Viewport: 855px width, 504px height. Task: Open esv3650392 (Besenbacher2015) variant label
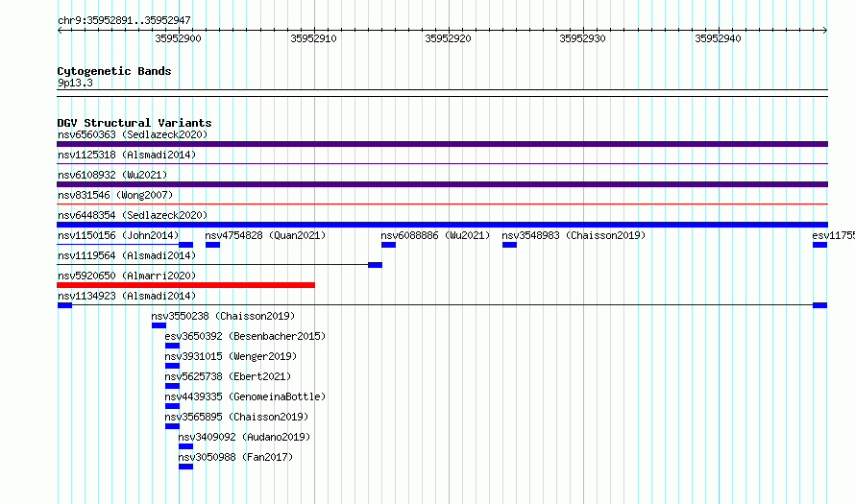245,336
